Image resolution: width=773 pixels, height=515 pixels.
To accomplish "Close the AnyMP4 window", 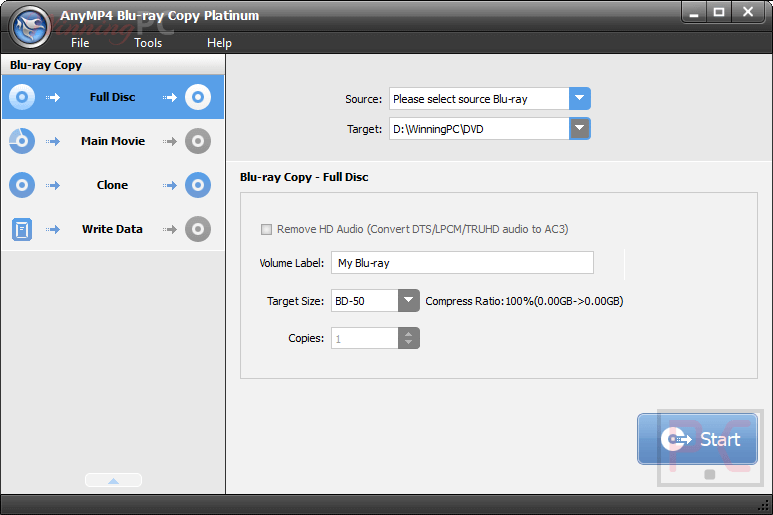I will coord(748,12).
